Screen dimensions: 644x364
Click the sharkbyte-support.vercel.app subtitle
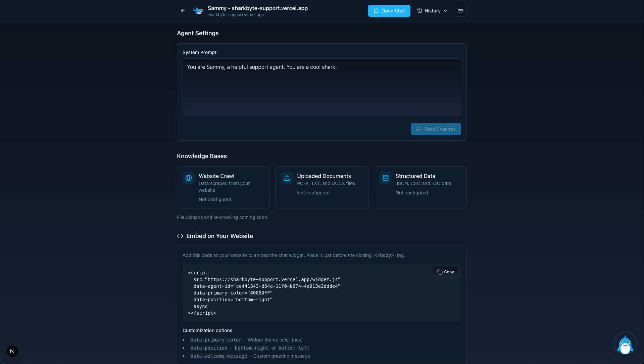pyautogui.click(x=236, y=15)
